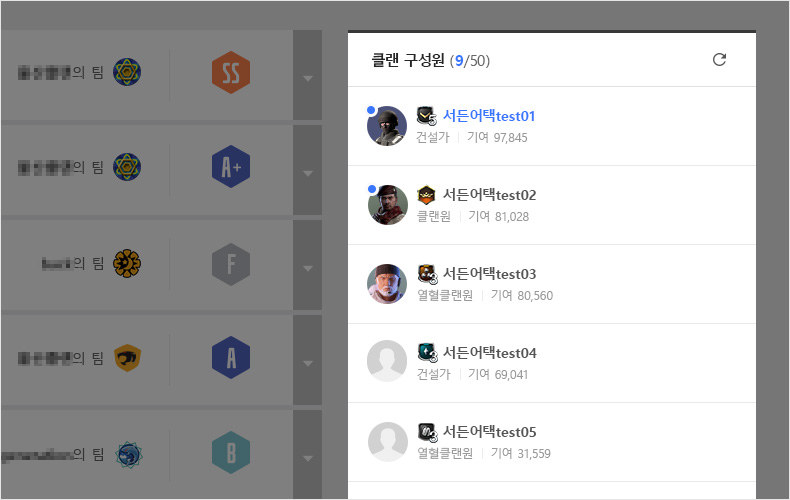The image size is (790, 500).
Task: Expand the A+ grade team row
Action: (x=307, y=170)
